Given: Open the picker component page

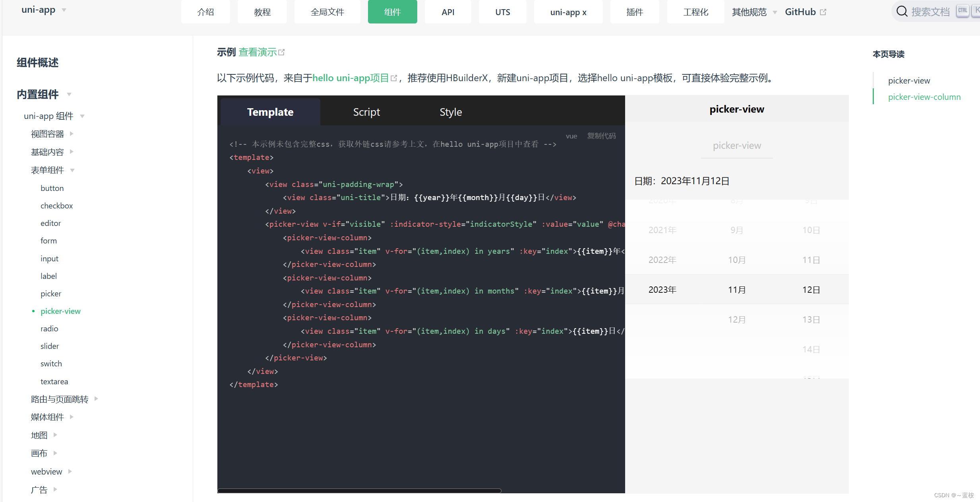Looking at the screenshot, I should tap(51, 294).
